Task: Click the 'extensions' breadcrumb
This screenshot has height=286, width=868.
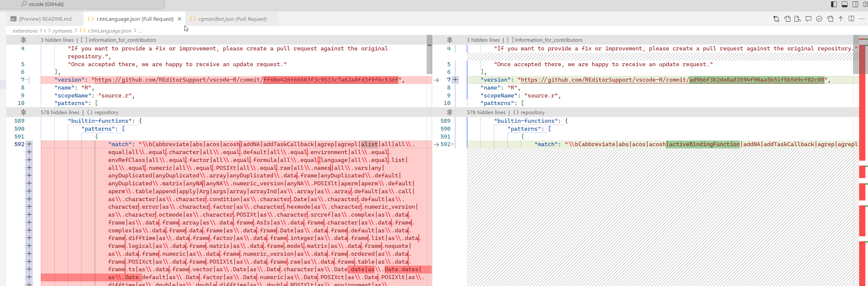Action: coord(25,31)
